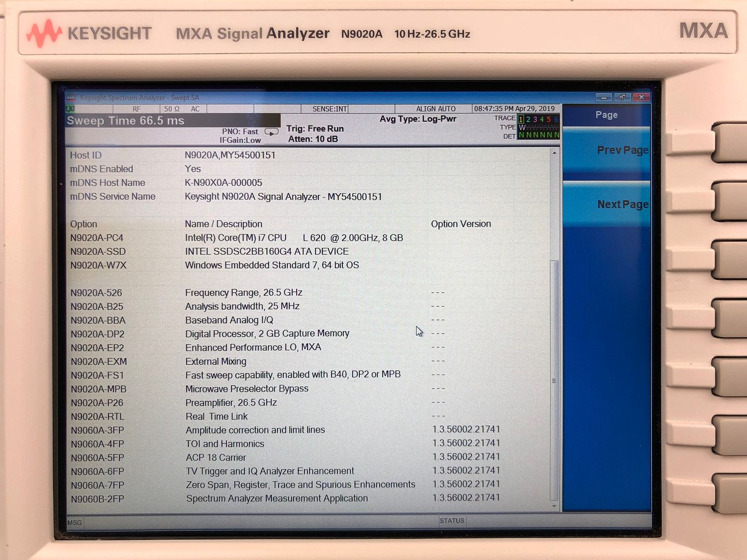The height and width of the screenshot is (560, 747).
Task: Click the mDNS Enabled value Yes
Action: click(x=192, y=169)
